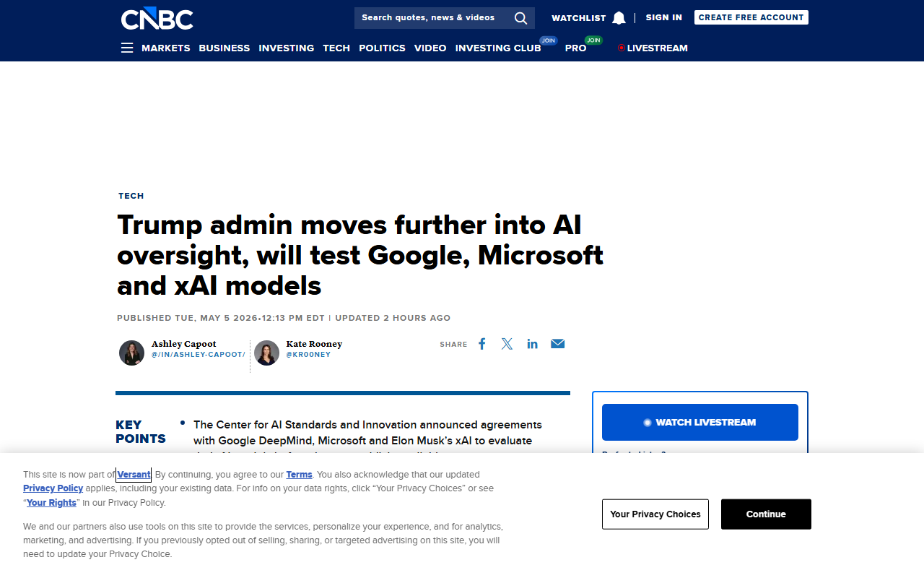Open the hamburger menu icon
This screenshot has width=924, height=578.
(x=127, y=48)
